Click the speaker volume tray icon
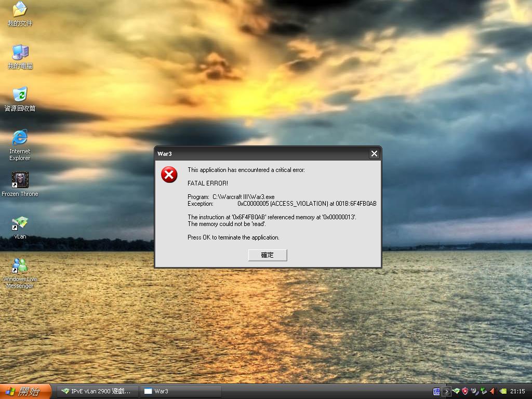Image resolution: width=532 pixels, height=399 pixels. (493, 391)
